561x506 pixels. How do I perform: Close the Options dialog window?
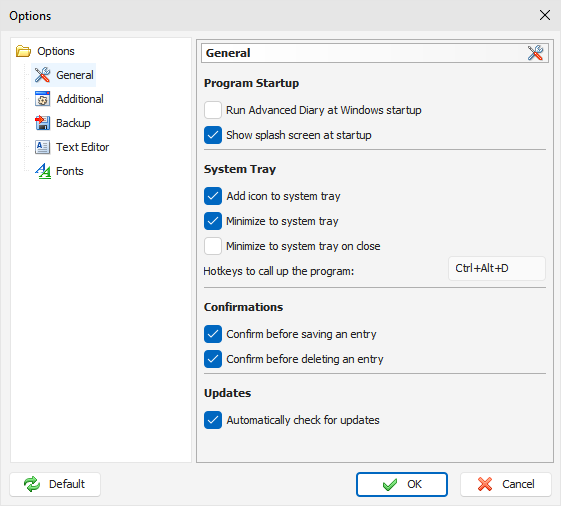pyautogui.click(x=545, y=15)
